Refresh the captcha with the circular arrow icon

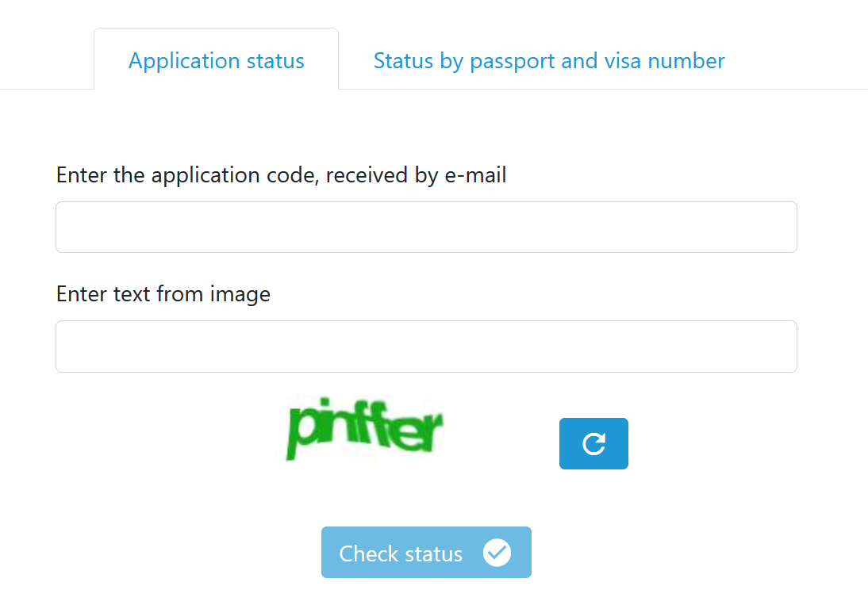coord(593,443)
